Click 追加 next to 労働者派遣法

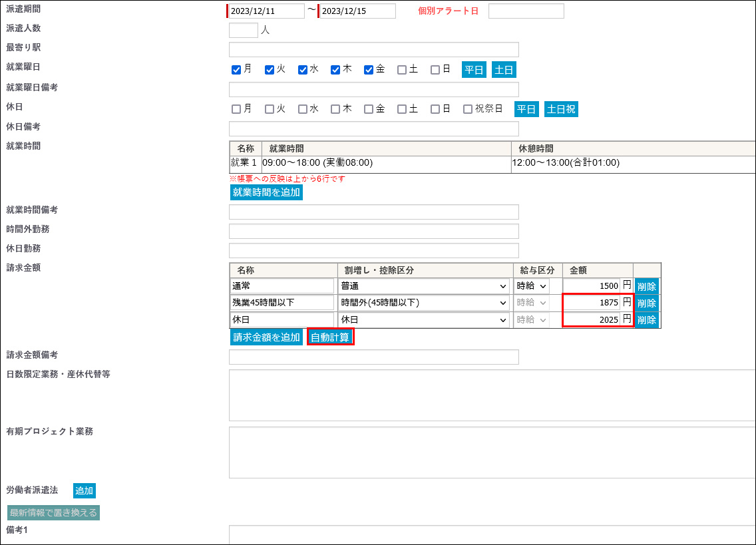(x=85, y=490)
